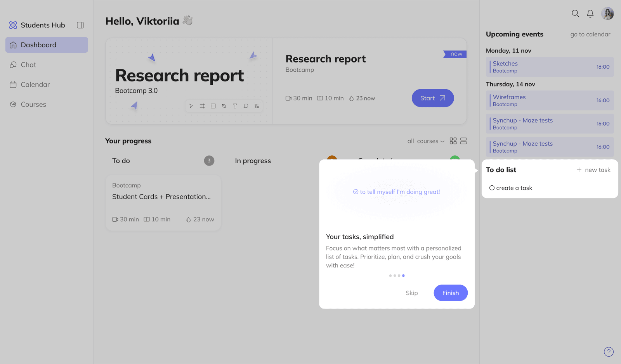Click the 'to tell myself I'm doing great!' item
The image size is (621, 364).
397,192
